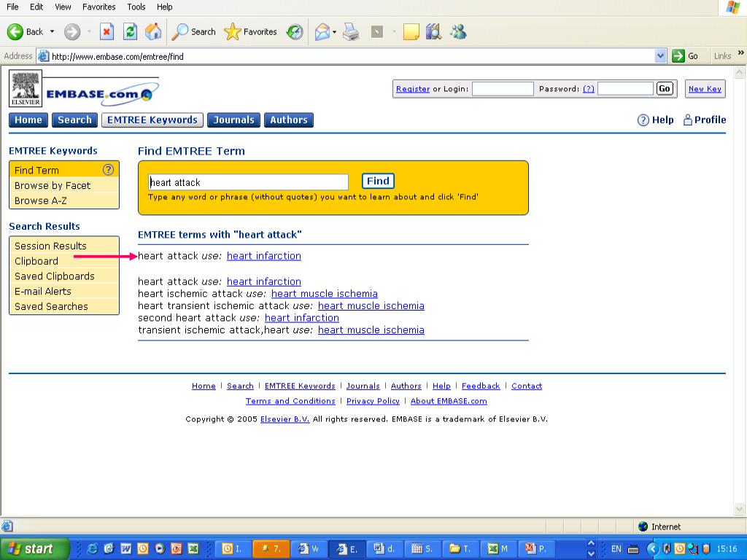747x560 pixels.
Task: Open Saved Searches in sidebar
Action: [51, 307]
